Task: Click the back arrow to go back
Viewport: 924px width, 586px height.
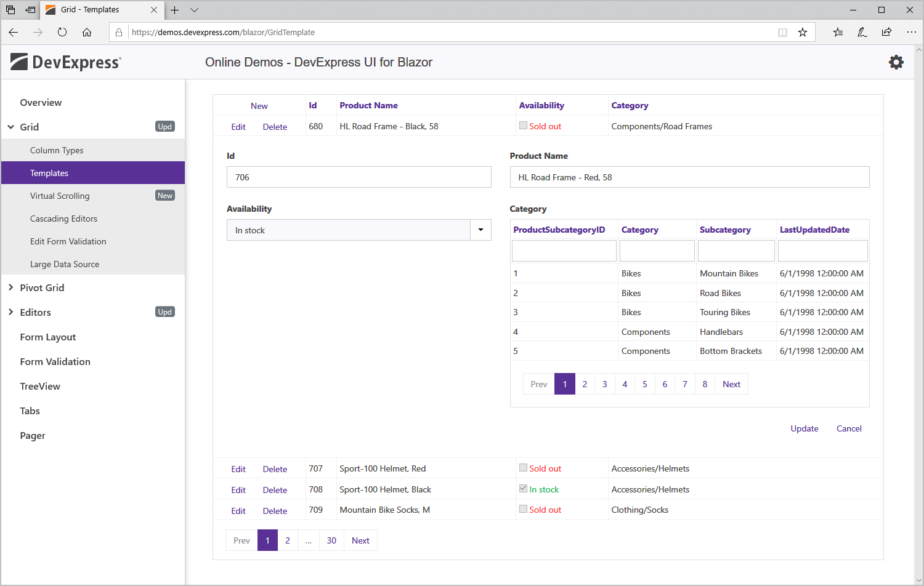Action: 13,32
